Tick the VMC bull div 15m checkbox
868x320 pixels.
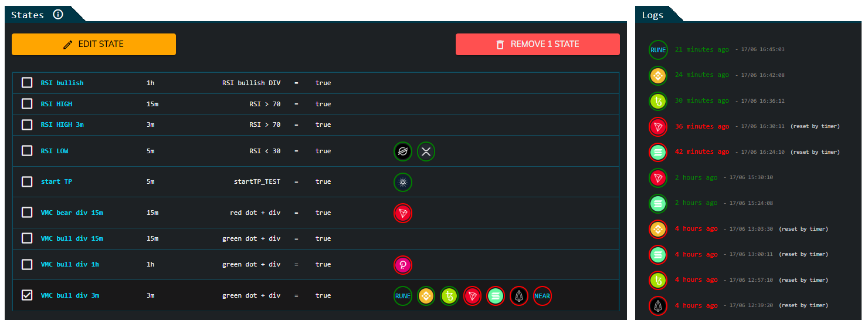point(27,238)
